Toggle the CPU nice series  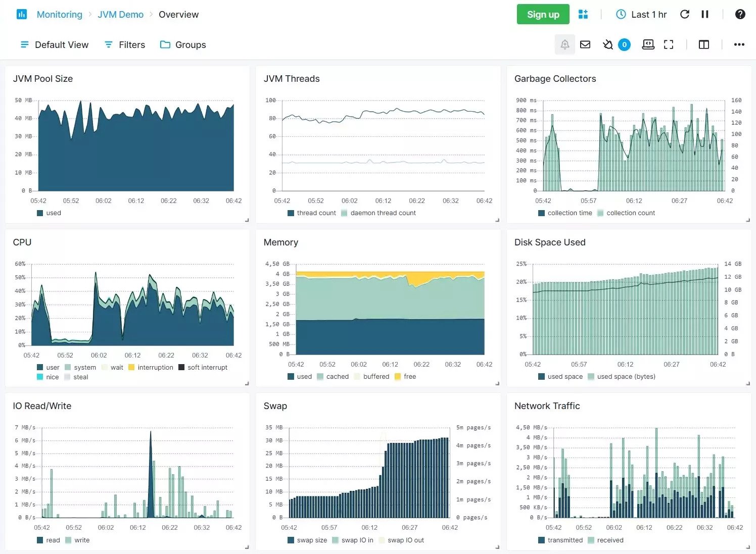(x=48, y=377)
